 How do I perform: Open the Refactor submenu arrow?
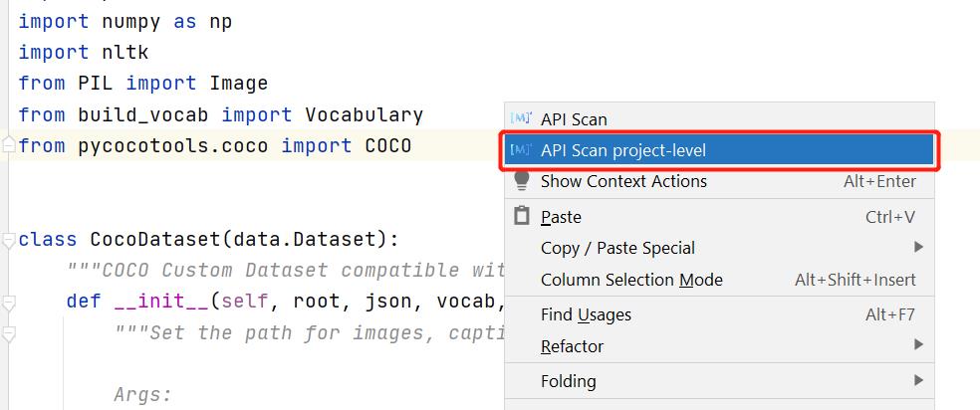[x=918, y=345]
